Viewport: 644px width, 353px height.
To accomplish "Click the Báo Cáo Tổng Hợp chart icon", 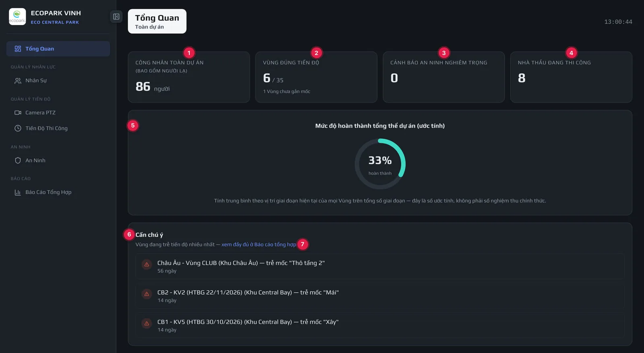I will pyautogui.click(x=18, y=192).
